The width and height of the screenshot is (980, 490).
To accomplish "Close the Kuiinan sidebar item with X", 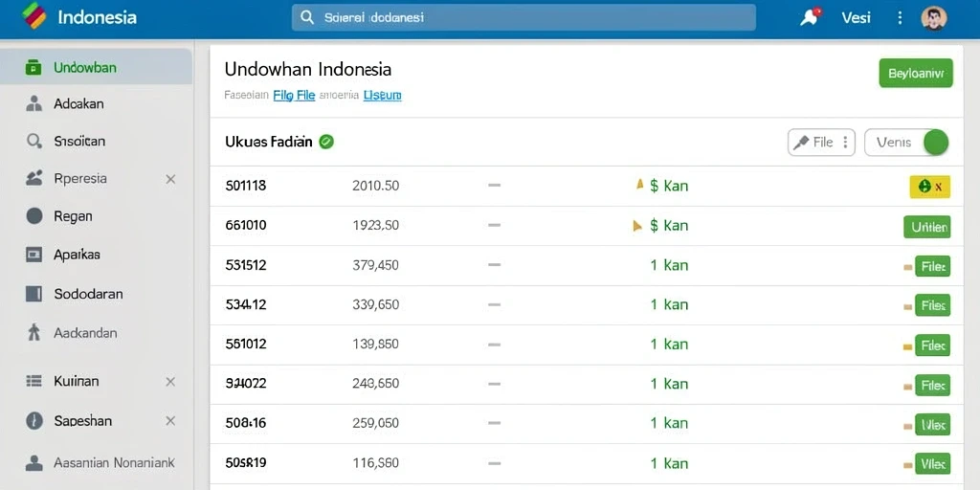I will point(170,382).
